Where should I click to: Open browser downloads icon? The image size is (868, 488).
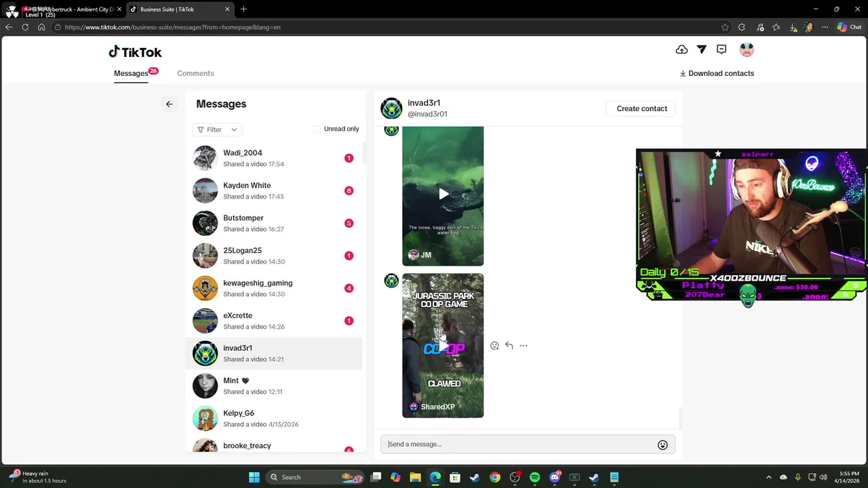793,27
